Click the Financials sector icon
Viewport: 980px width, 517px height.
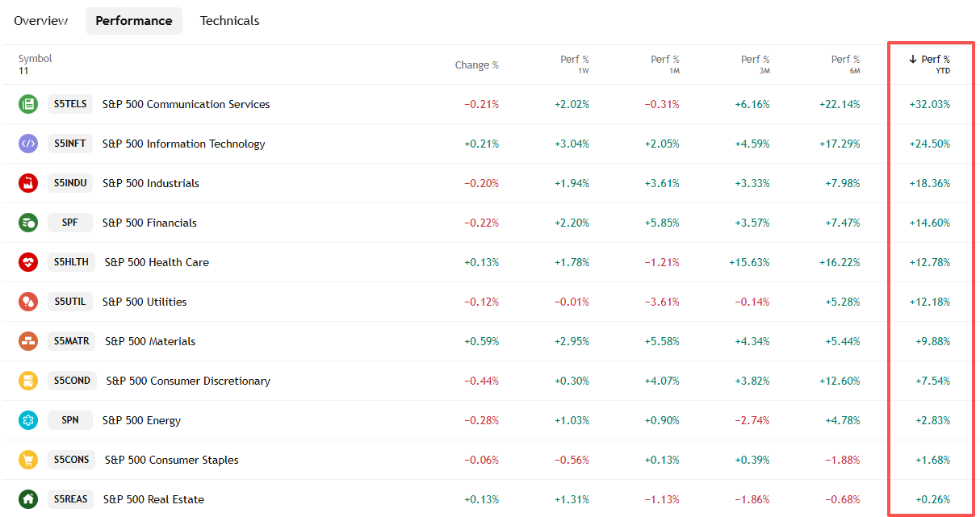pyautogui.click(x=28, y=223)
